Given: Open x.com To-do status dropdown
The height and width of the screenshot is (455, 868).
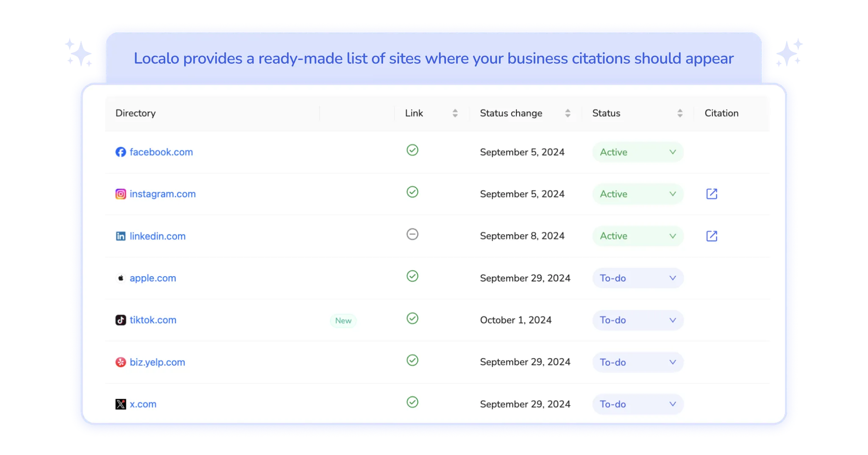Looking at the screenshot, I should tap(637, 404).
